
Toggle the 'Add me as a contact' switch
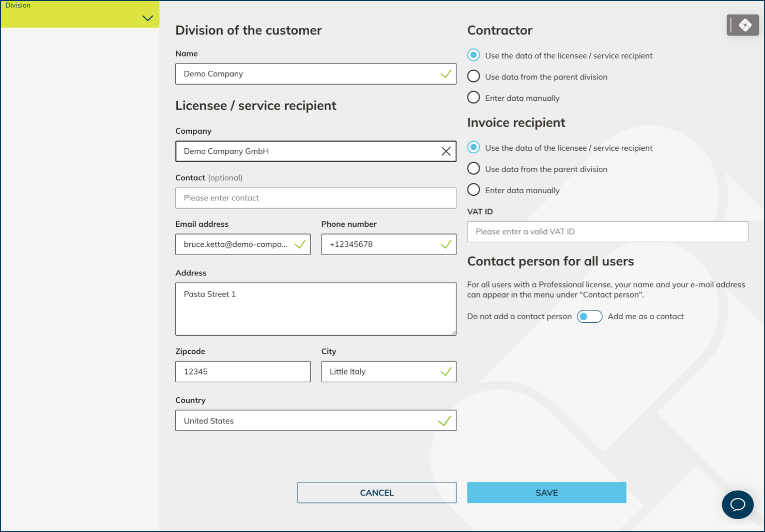pos(589,317)
